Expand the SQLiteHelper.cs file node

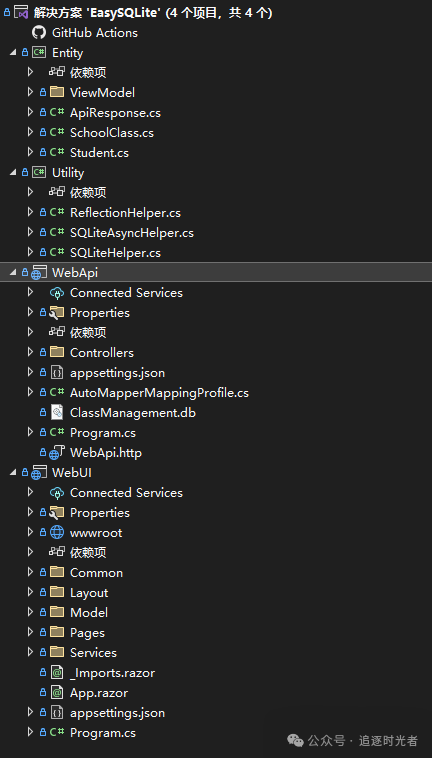[x=30, y=252]
